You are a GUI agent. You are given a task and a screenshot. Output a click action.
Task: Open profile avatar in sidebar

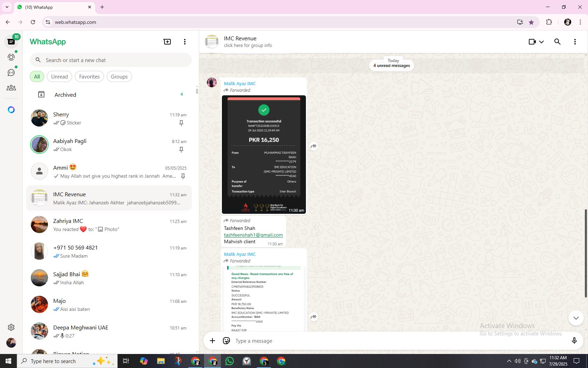pos(11,342)
